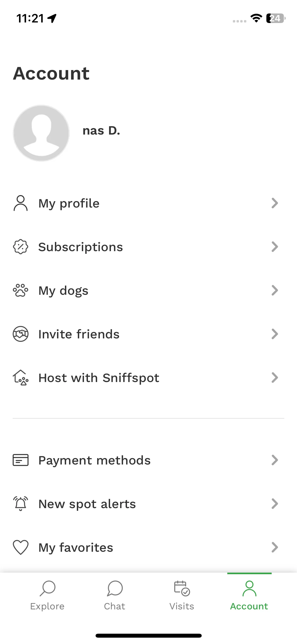Viewport: 297px width, 644px height.
Task: Select the Account tab in bottom bar
Action: pos(249,595)
